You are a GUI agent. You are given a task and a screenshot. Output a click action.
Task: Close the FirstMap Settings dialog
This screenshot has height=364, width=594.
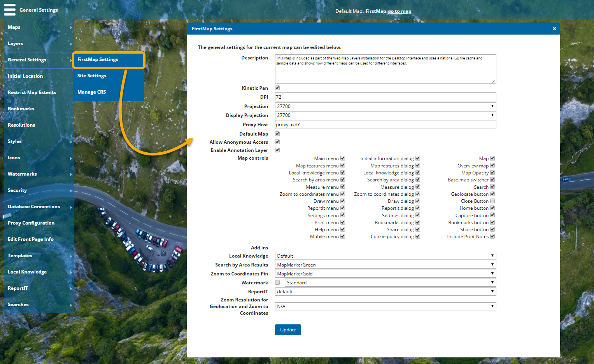pos(554,29)
